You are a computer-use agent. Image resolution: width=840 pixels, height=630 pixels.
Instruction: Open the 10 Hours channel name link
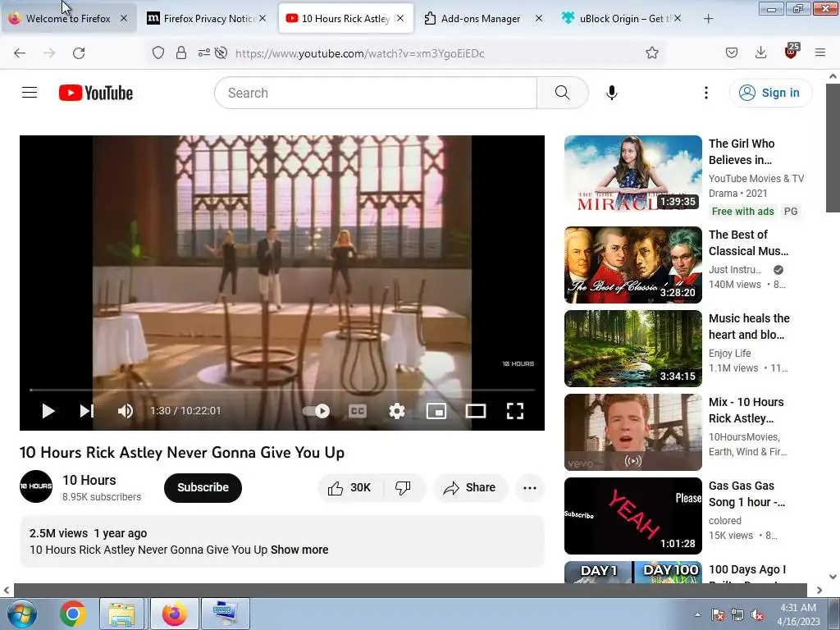point(89,480)
